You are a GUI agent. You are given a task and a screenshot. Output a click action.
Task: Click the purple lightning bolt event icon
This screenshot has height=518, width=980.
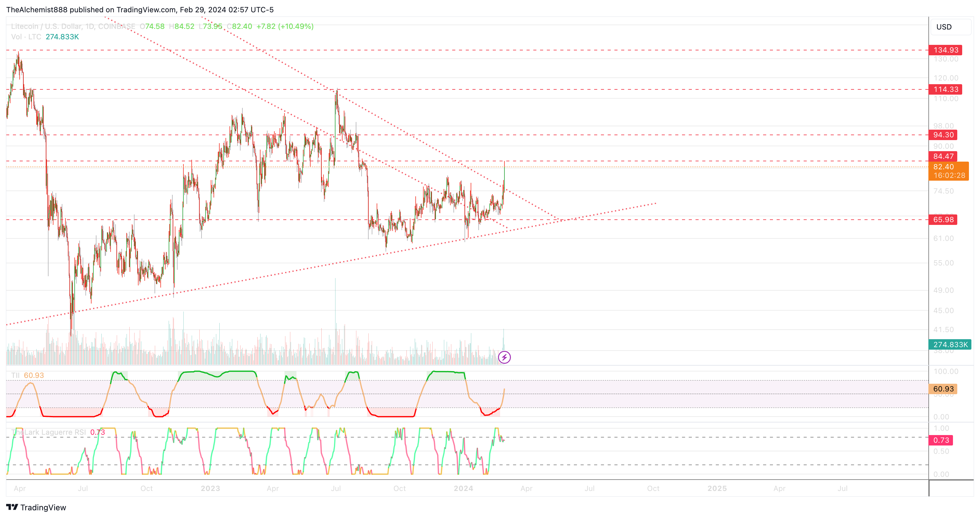tap(504, 357)
